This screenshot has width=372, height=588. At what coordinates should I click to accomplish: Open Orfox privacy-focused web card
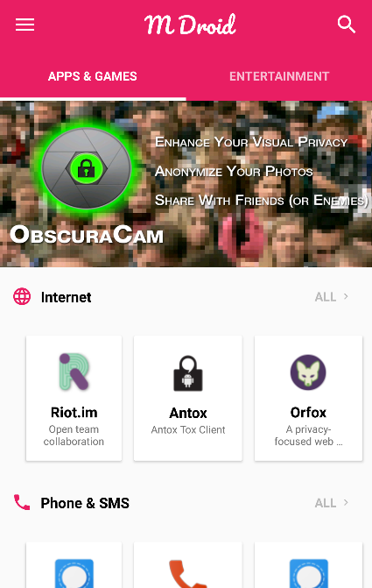coord(308,398)
